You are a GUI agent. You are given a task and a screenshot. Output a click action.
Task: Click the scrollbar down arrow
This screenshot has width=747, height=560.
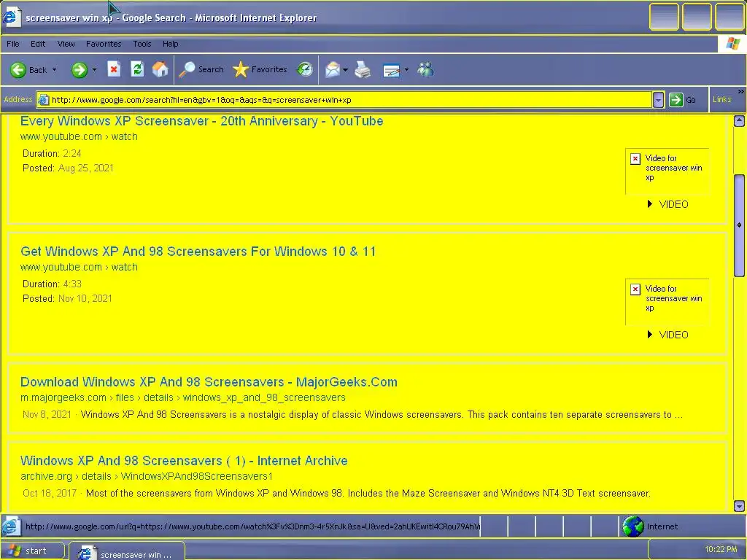point(739,505)
